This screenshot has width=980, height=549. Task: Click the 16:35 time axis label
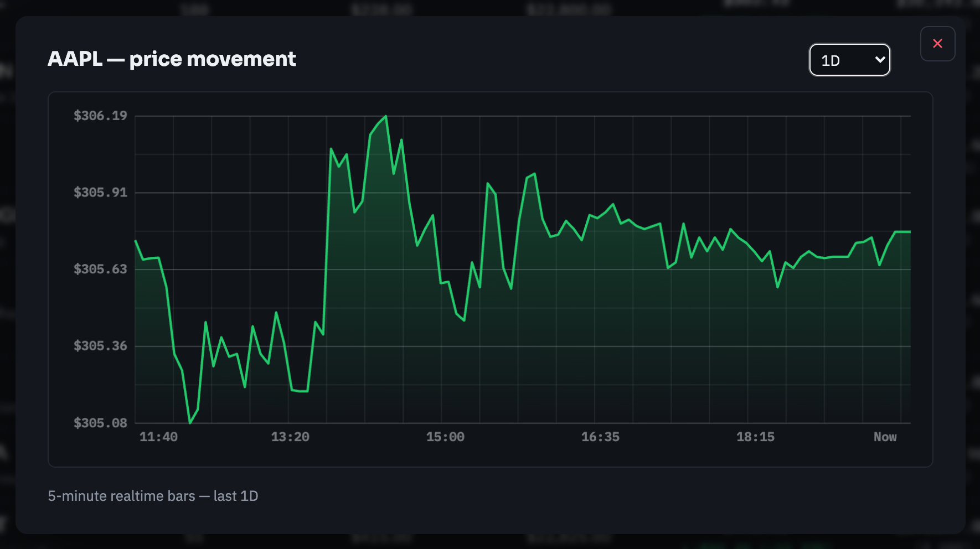point(600,437)
